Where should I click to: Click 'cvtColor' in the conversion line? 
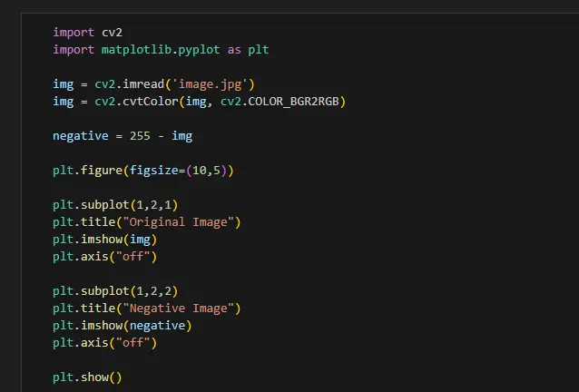point(151,102)
